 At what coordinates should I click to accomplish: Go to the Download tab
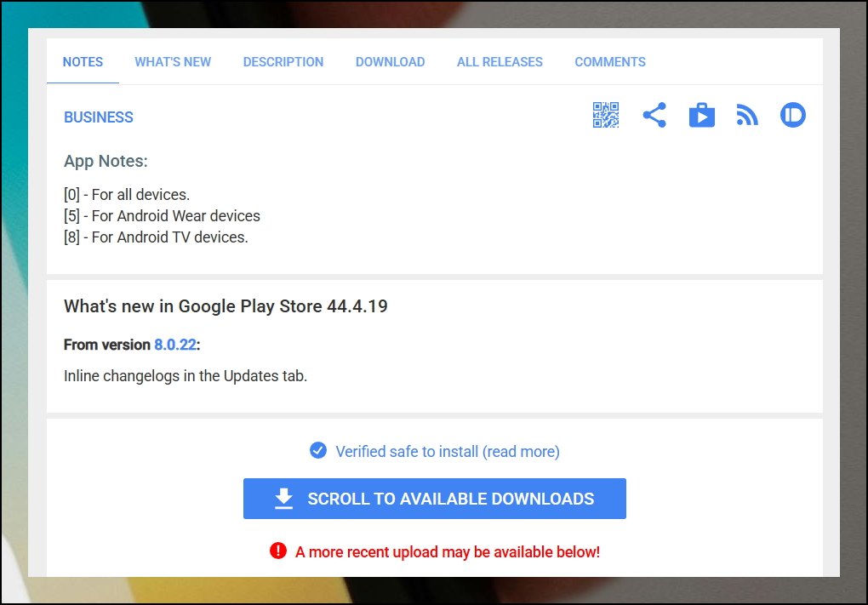pyautogui.click(x=390, y=62)
